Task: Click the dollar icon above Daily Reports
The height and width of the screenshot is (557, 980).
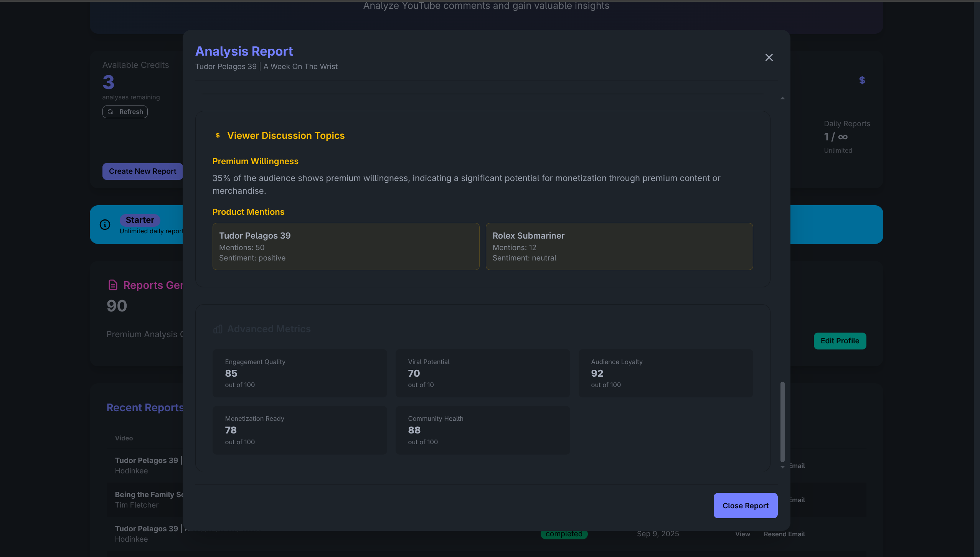Action: point(862,80)
